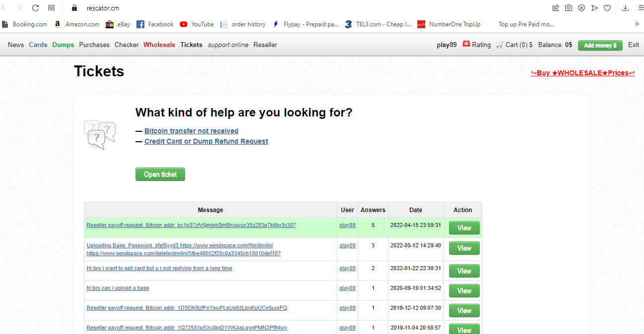
Task: Go to the News menu item
Action: click(16, 45)
